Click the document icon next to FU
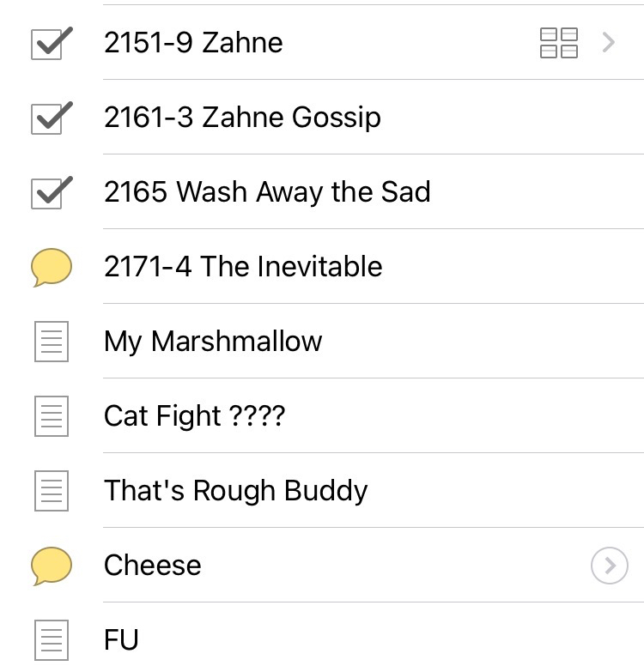The height and width of the screenshot is (672, 644). pos(51,640)
